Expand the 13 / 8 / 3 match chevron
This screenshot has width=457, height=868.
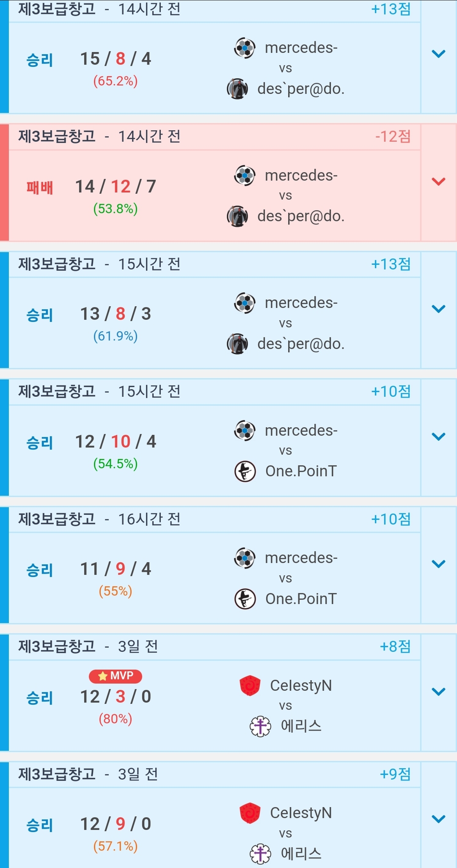pos(438,309)
